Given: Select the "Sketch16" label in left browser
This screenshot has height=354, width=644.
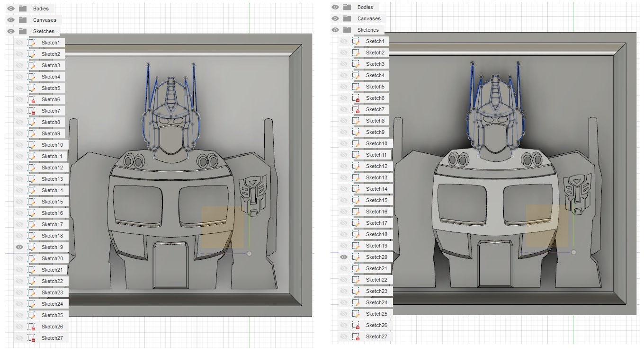Looking at the screenshot, I should 52,213.
